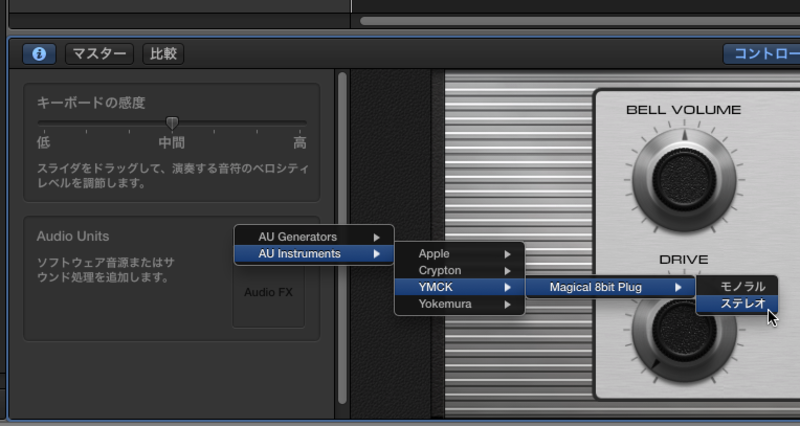Open the Crypton instruments submenu
The height and width of the screenshot is (426, 800).
tap(460, 270)
